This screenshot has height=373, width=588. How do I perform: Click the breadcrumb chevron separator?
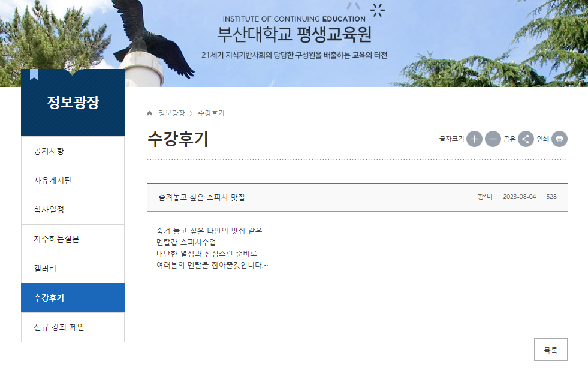[191, 113]
